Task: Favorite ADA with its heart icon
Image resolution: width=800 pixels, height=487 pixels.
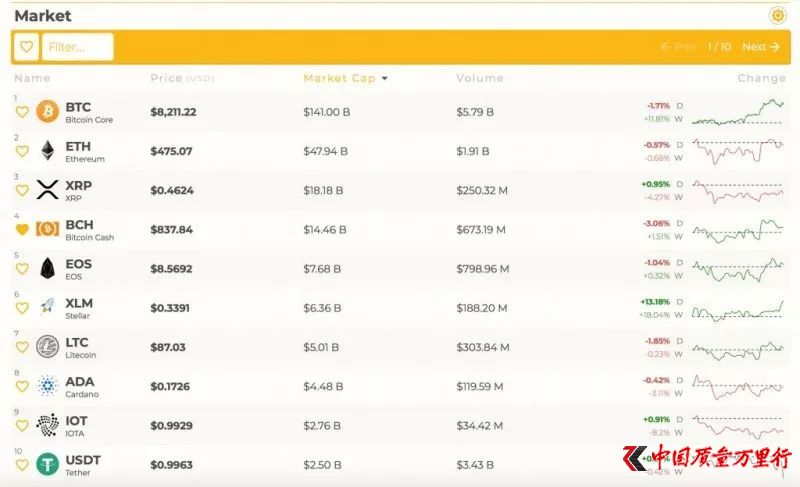Action: (22, 387)
